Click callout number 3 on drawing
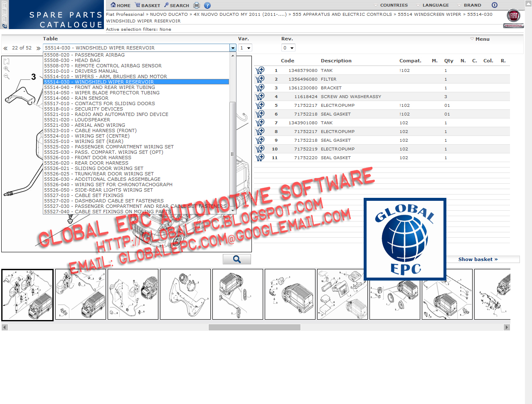Screen dimensions: 532x404 (x=34, y=77)
